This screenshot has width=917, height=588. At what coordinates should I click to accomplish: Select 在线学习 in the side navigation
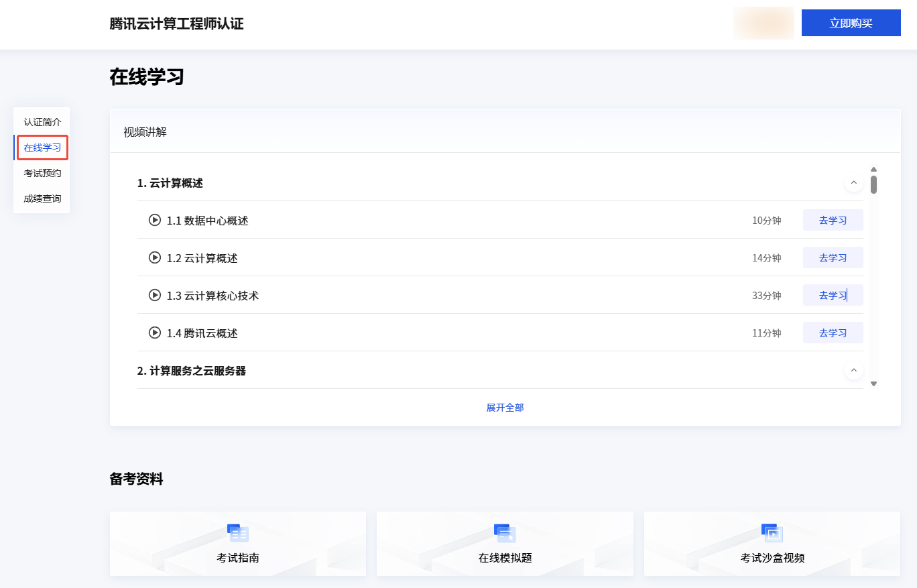click(42, 148)
